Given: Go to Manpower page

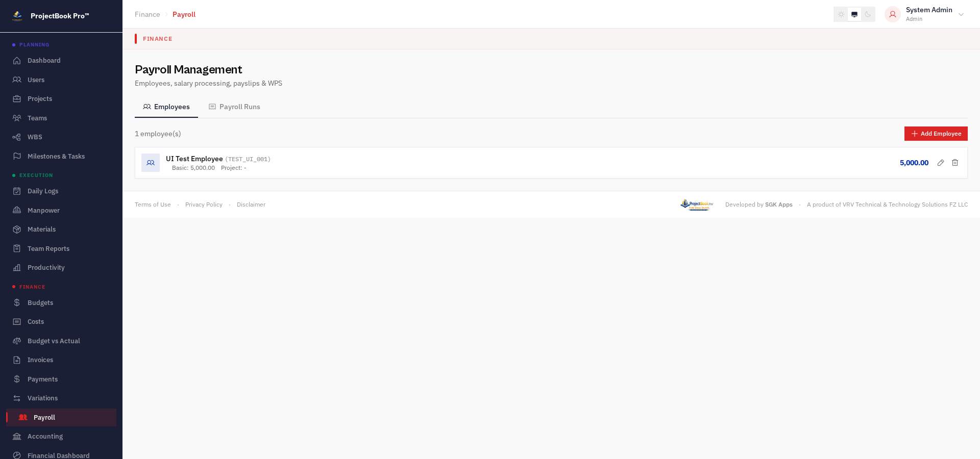Looking at the screenshot, I should [61, 210].
